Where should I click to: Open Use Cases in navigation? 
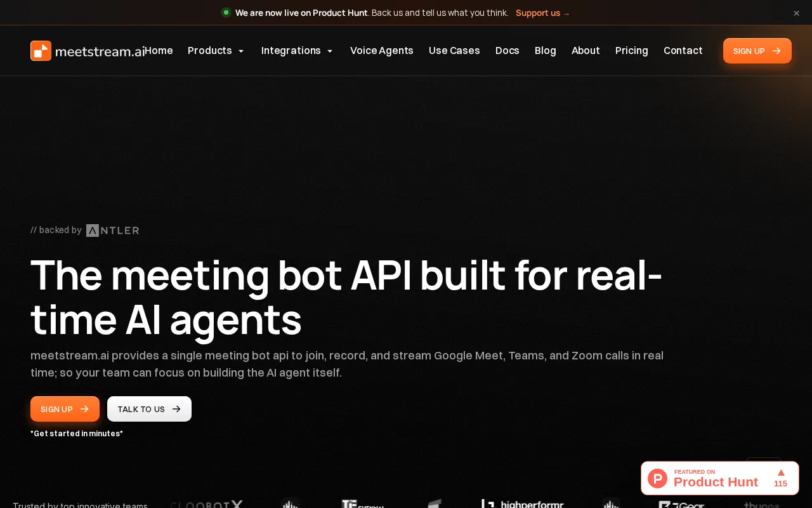coord(454,51)
